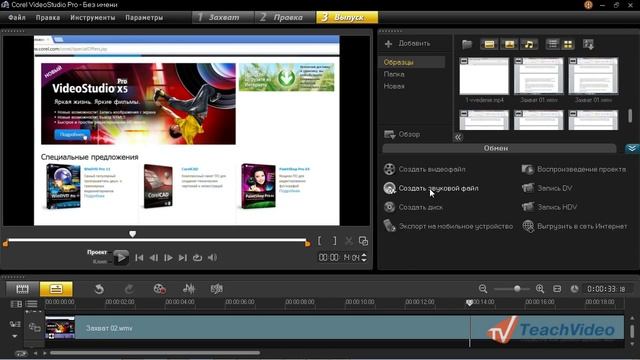
Task: Select the Захват 02.wmv clip on timeline
Action: pos(334,327)
